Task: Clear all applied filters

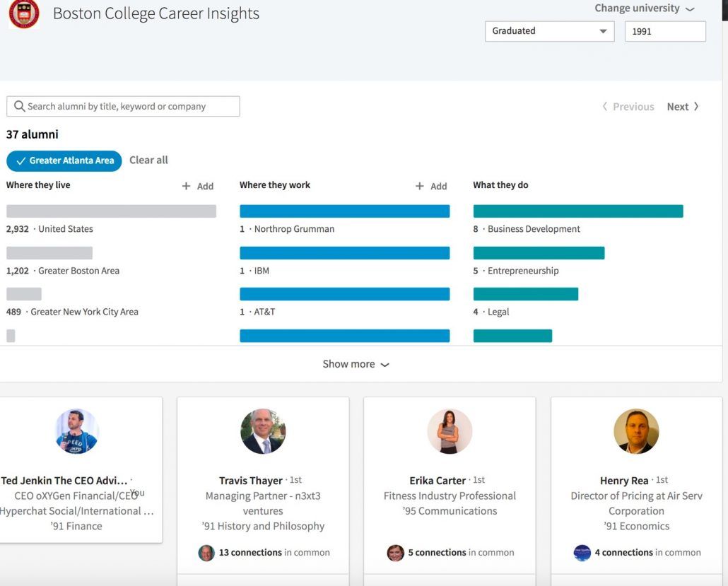Action: click(x=148, y=160)
